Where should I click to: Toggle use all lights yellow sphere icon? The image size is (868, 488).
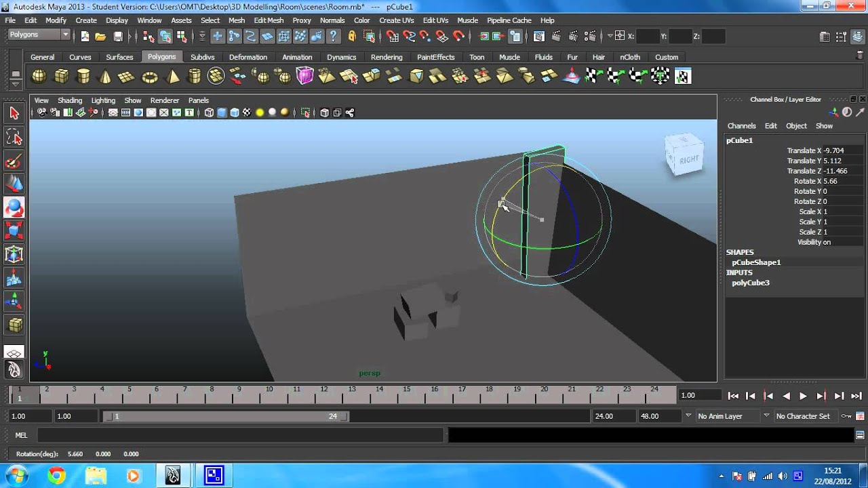click(x=260, y=113)
